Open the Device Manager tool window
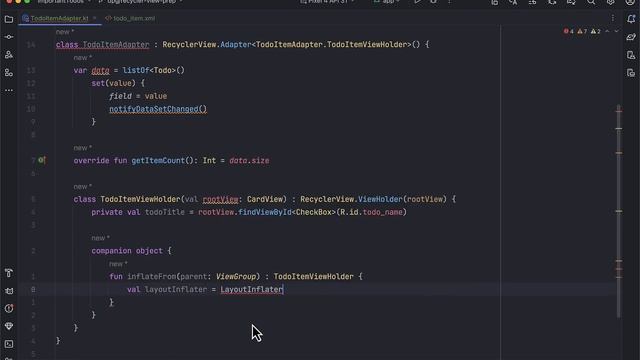The image size is (640, 360). [x=631, y=55]
